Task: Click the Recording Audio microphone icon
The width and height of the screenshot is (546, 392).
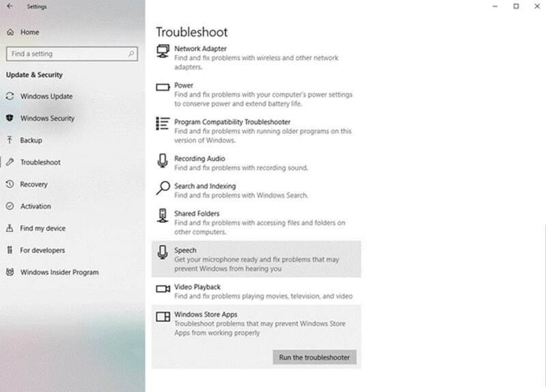Action: pos(162,161)
